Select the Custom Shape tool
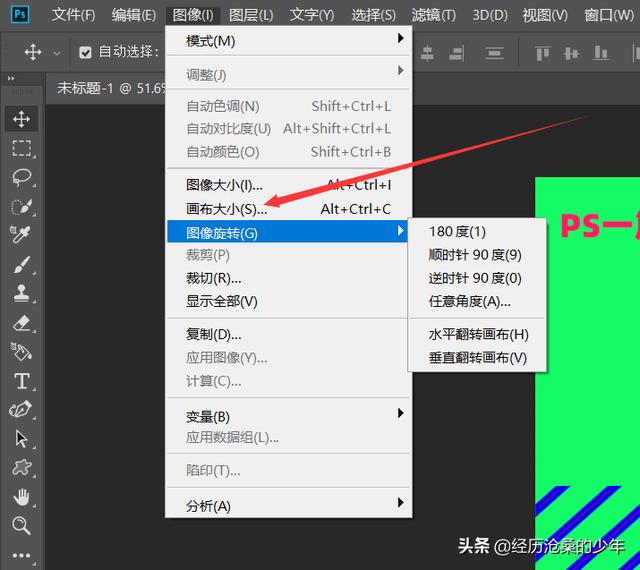The width and height of the screenshot is (640, 570). (21, 468)
